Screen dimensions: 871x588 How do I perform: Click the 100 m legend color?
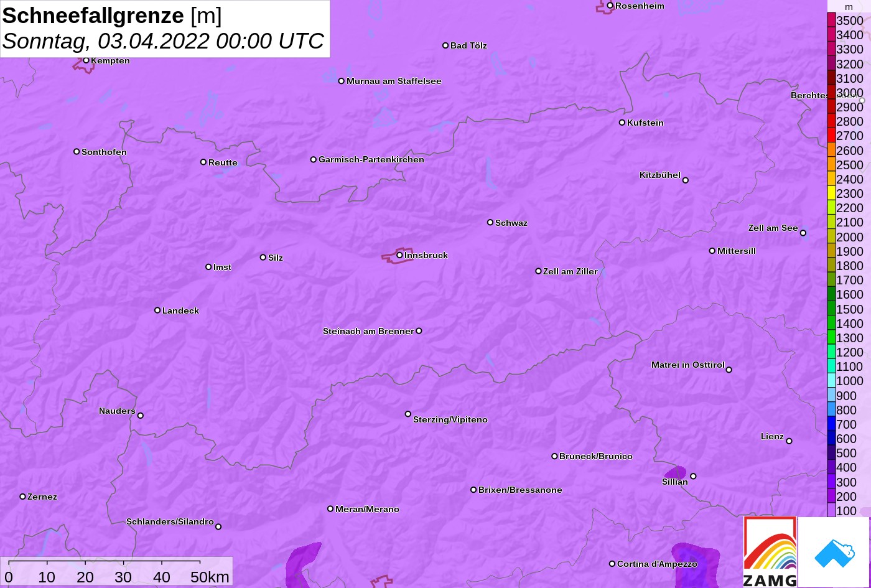tap(831, 511)
